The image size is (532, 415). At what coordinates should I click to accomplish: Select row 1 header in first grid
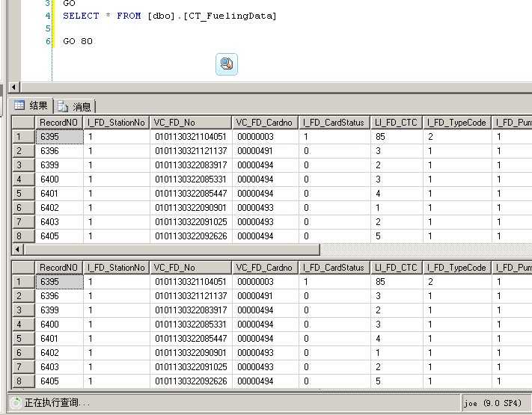pyautogui.click(x=23, y=137)
